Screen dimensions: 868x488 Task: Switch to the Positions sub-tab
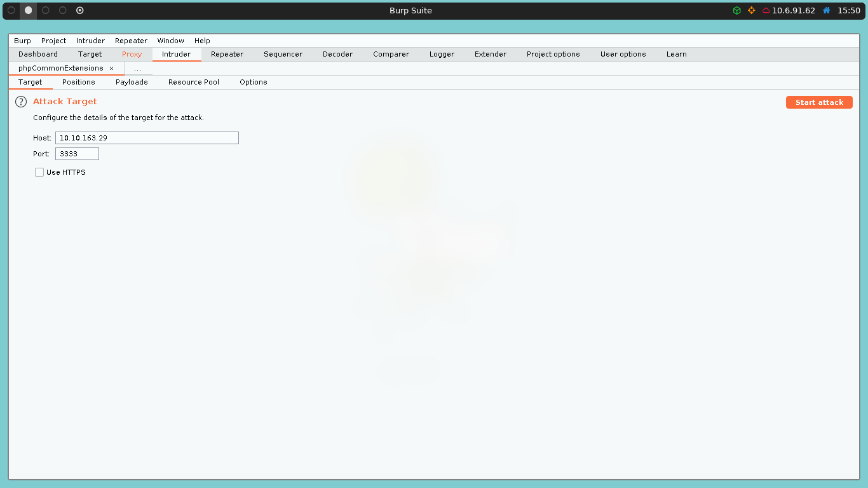click(78, 82)
